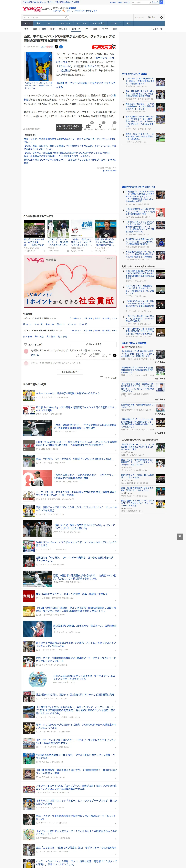This screenshot has height=868, width=186.
Task: Select the 速報 navigation tab
Action: coord(38,24)
